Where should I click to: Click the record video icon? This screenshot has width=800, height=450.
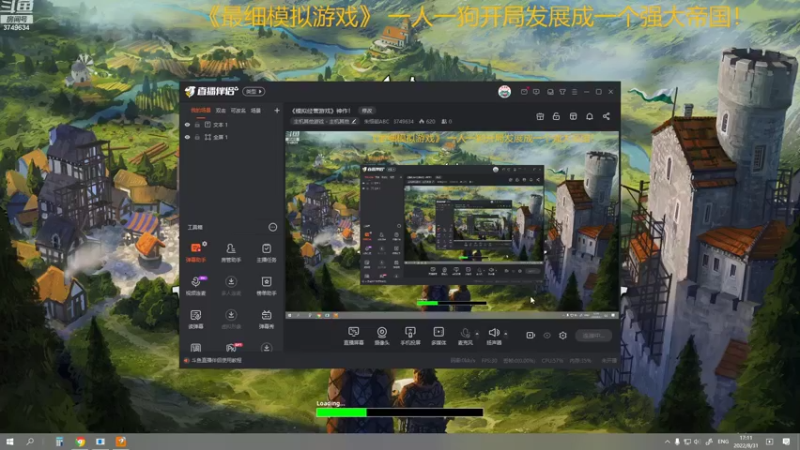coord(530,335)
